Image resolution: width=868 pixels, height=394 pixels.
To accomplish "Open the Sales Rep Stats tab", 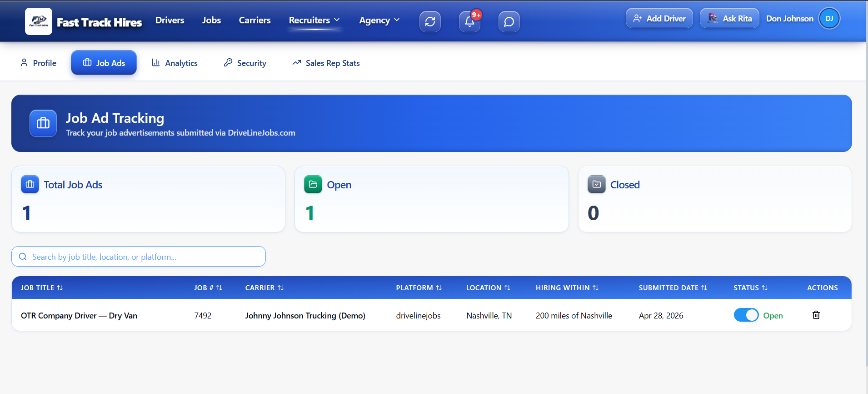I will coord(326,63).
